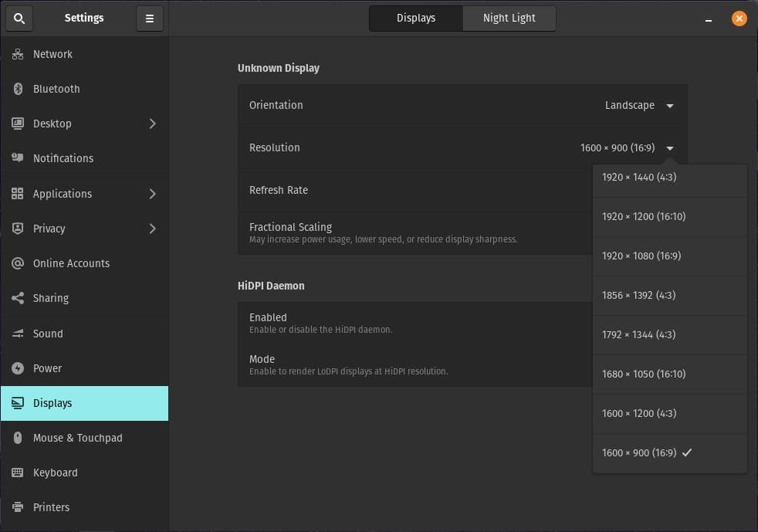The image size is (758, 532).
Task: Open the hamburger menu button
Action: (x=150, y=19)
